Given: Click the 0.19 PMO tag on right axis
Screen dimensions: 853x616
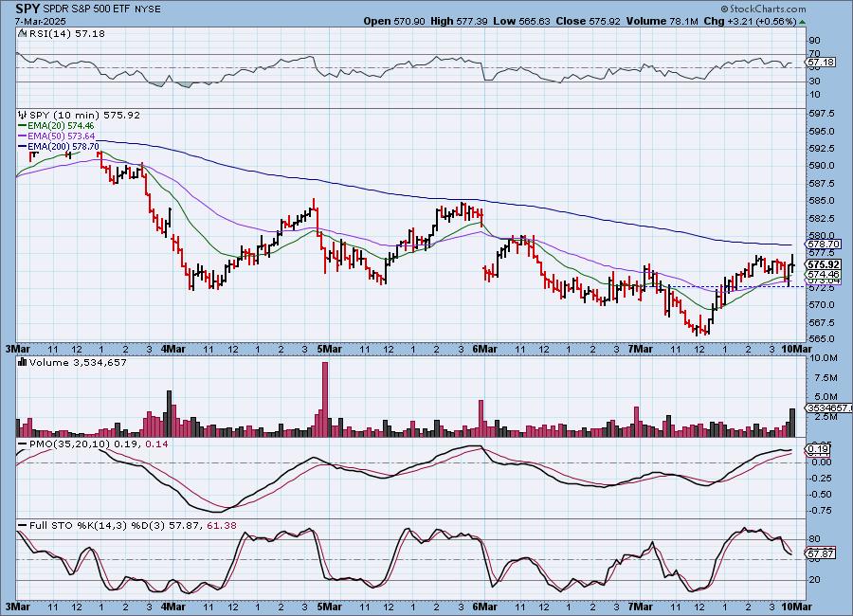Looking at the screenshot, I should [x=818, y=449].
